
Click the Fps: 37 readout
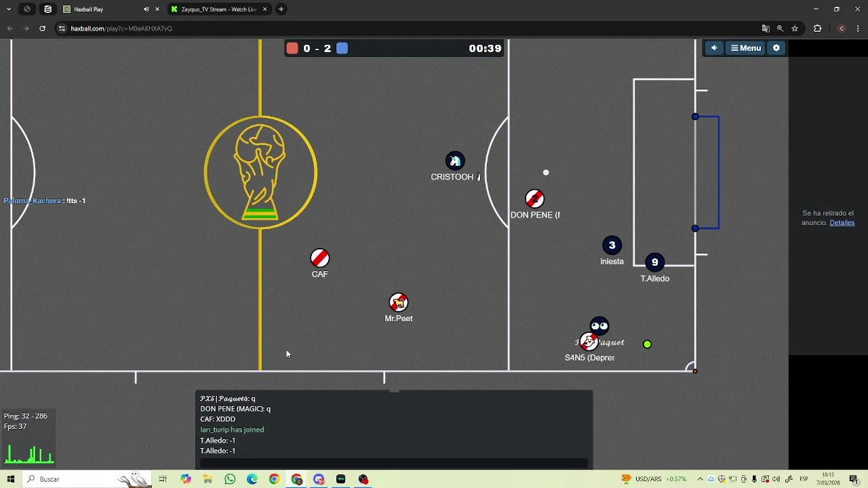(15, 427)
